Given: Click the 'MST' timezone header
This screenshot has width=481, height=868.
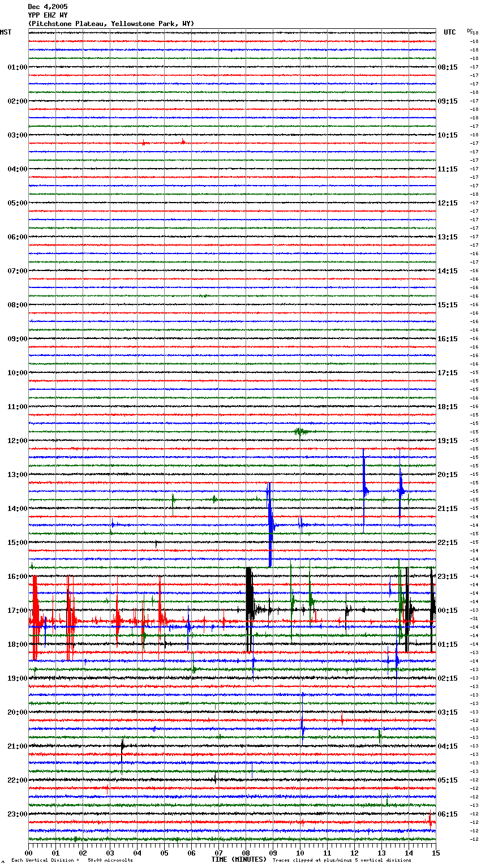Looking at the screenshot, I should (6, 32).
